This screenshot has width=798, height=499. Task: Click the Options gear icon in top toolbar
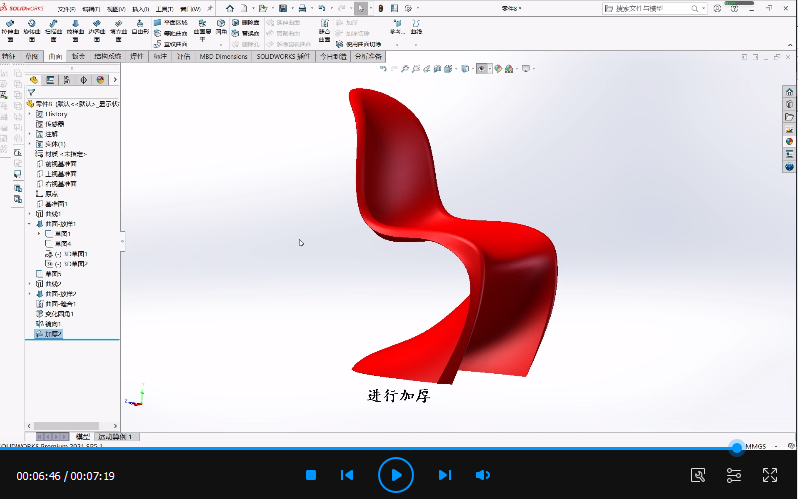pyautogui.click(x=408, y=8)
